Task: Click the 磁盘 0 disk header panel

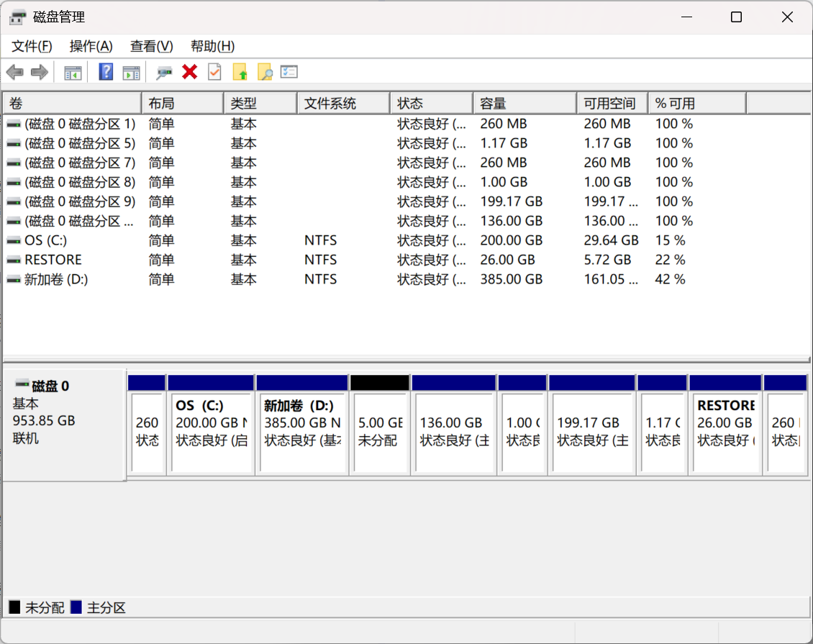Action: [65, 425]
